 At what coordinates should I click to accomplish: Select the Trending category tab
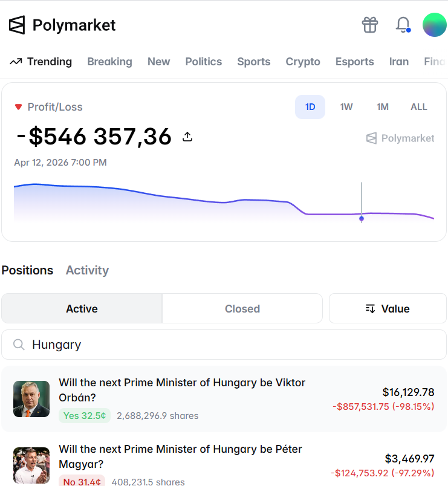(41, 62)
